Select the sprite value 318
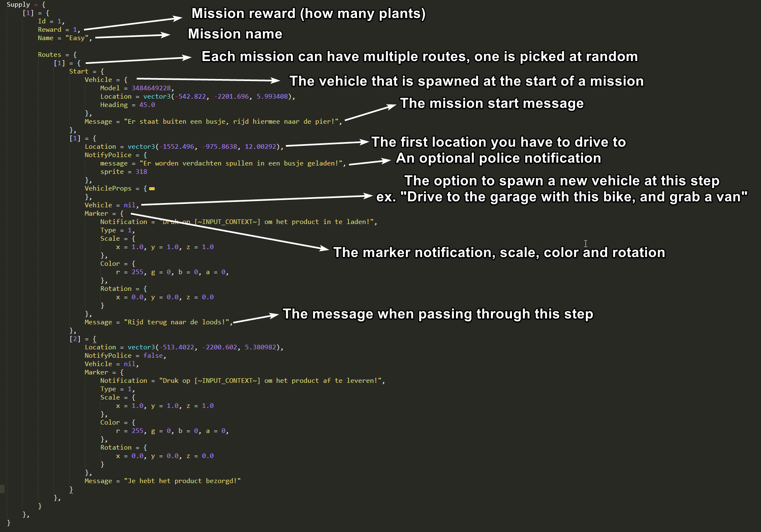The height and width of the screenshot is (532, 761). tap(141, 172)
